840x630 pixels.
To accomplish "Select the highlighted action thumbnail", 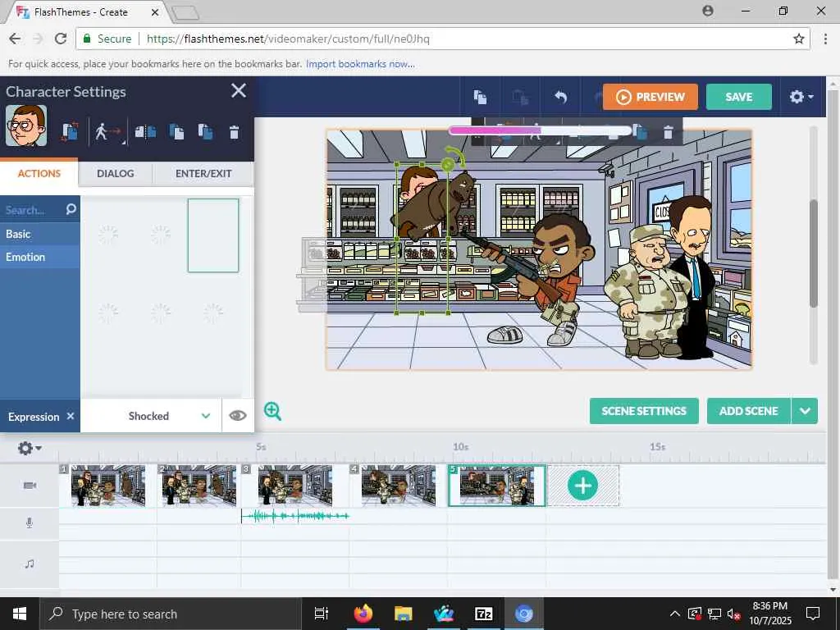I will pos(213,235).
